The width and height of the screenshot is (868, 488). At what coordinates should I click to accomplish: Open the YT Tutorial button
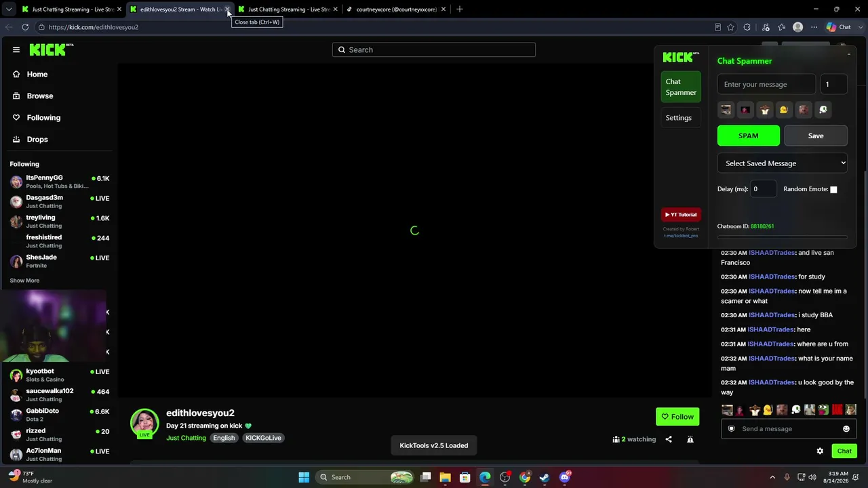(x=681, y=215)
